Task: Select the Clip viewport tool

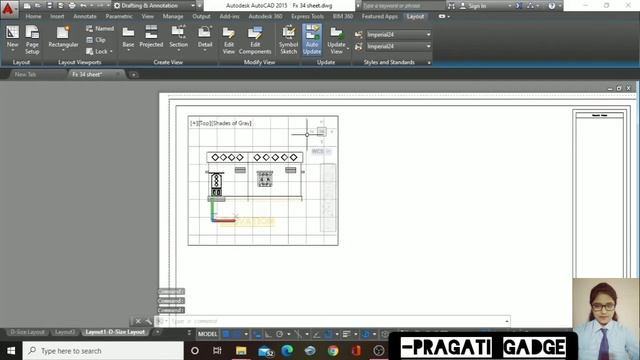Action: (x=96, y=40)
